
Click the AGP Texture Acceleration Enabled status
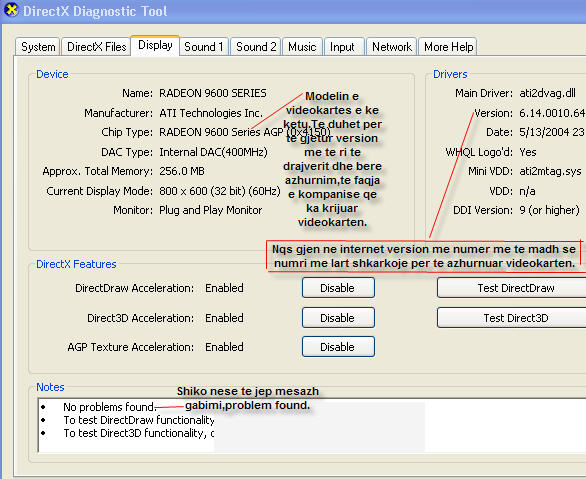click(x=224, y=347)
